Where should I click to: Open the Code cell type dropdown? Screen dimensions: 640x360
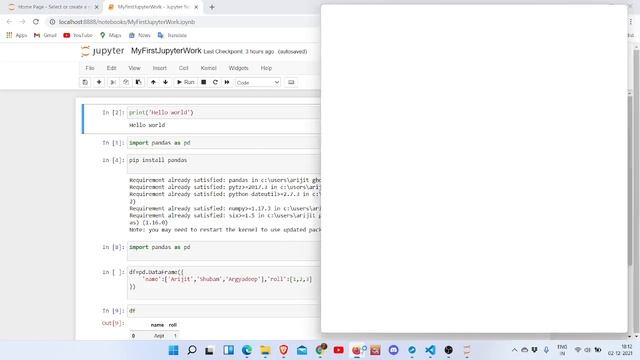(258, 82)
